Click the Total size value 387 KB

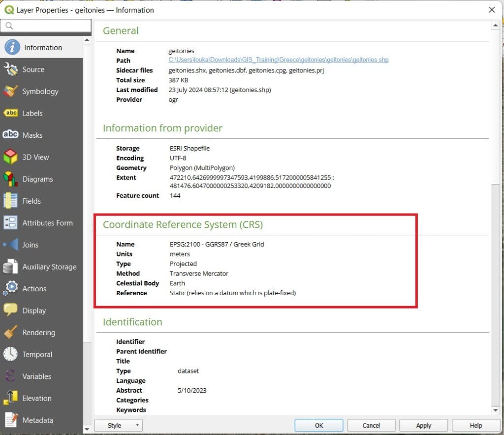click(x=178, y=80)
